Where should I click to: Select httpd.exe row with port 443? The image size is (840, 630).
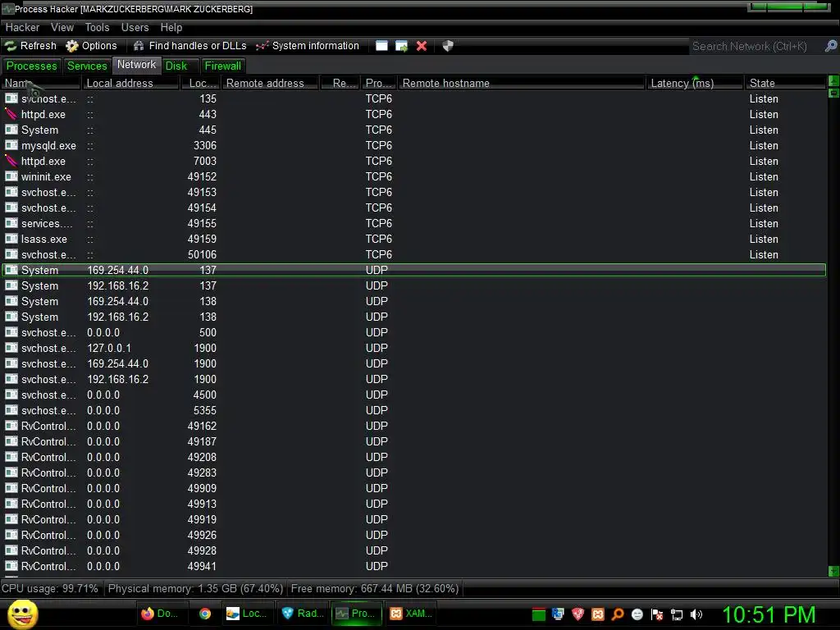click(x=413, y=114)
